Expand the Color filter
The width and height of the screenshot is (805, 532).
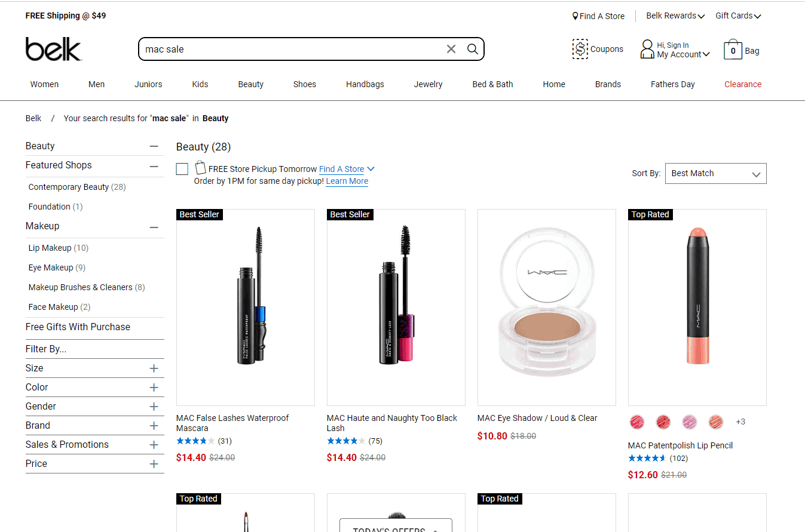pyautogui.click(x=154, y=388)
